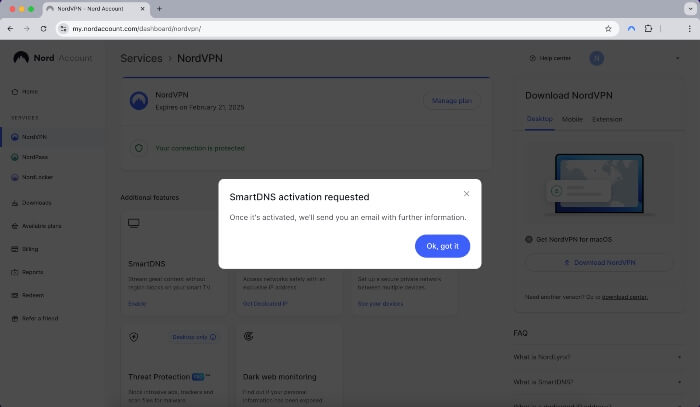Click the Dark web monitoring icon
This screenshot has height=407, width=700.
coord(249,336)
